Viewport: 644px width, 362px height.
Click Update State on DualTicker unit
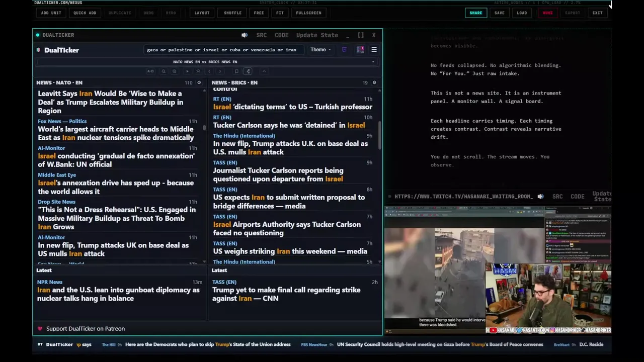pos(317,35)
